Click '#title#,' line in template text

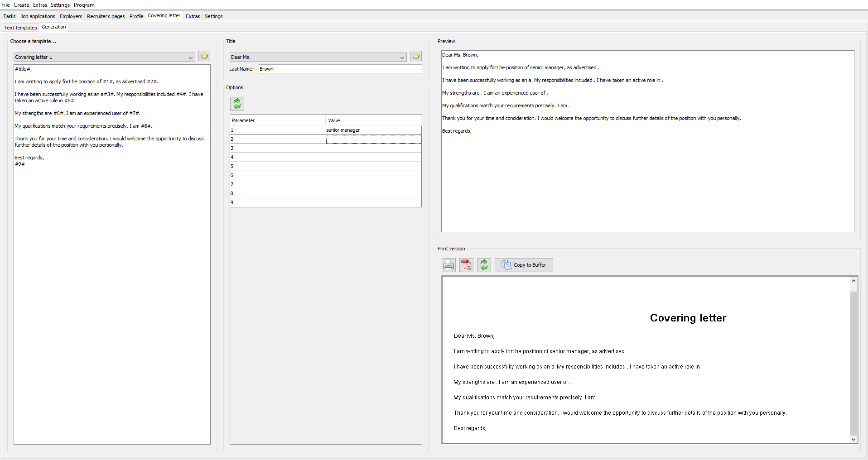tap(23, 69)
